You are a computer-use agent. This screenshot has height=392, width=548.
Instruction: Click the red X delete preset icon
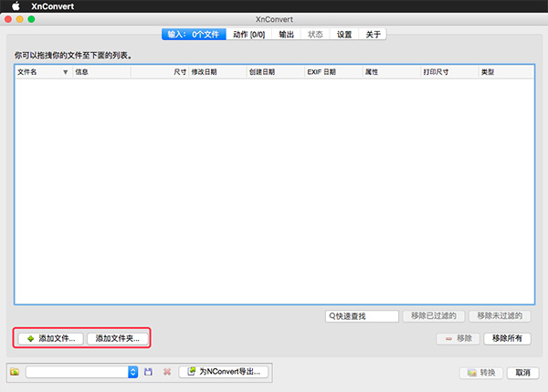pos(167,372)
